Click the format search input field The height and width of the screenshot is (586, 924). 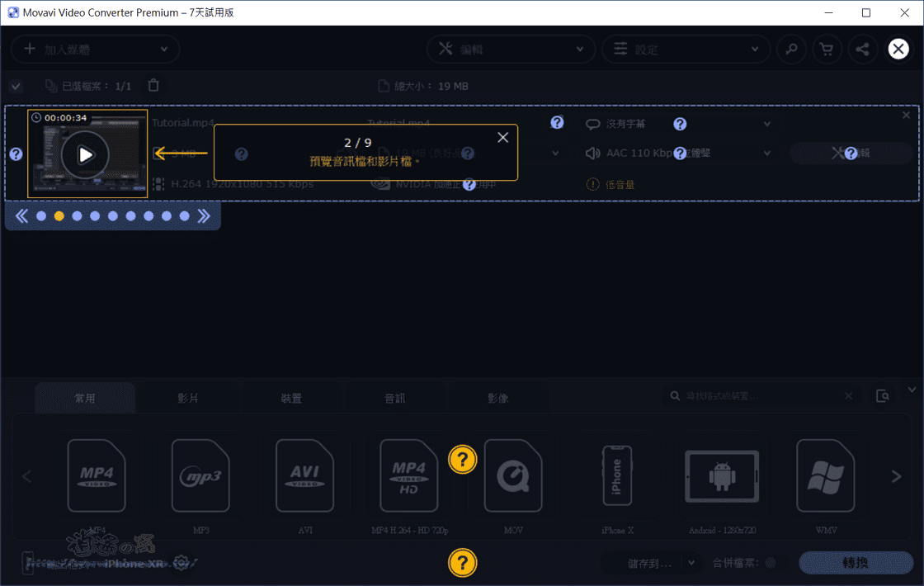761,395
